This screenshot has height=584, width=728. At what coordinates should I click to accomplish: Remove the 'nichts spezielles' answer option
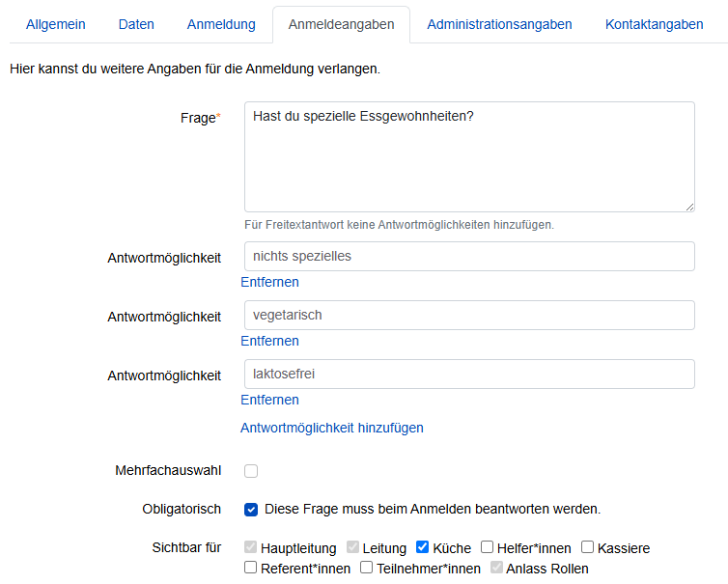(269, 282)
